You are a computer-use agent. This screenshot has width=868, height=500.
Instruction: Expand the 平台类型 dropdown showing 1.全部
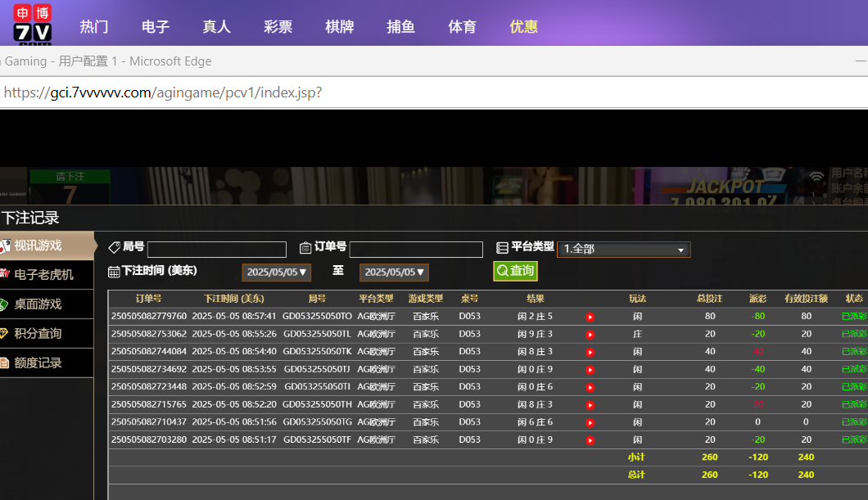(x=623, y=250)
